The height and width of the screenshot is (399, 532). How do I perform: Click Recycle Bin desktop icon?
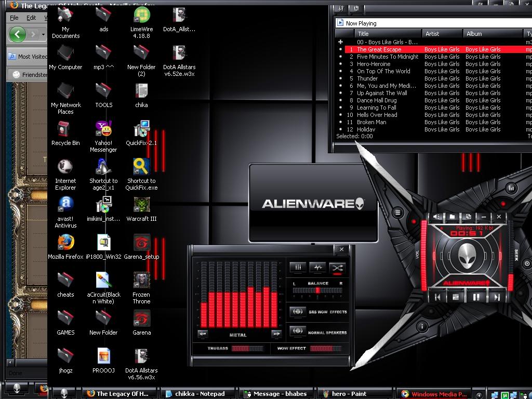point(65,134)
